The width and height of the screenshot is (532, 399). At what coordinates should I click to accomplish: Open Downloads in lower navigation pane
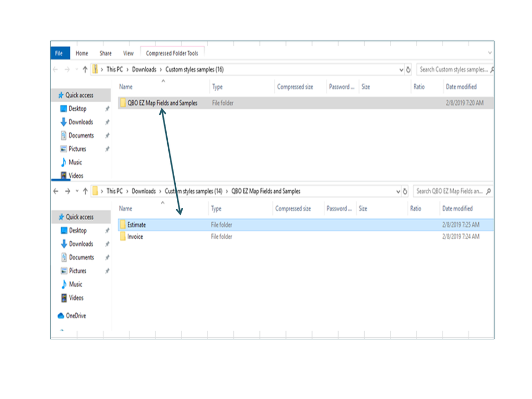click(x=81, y=244)
